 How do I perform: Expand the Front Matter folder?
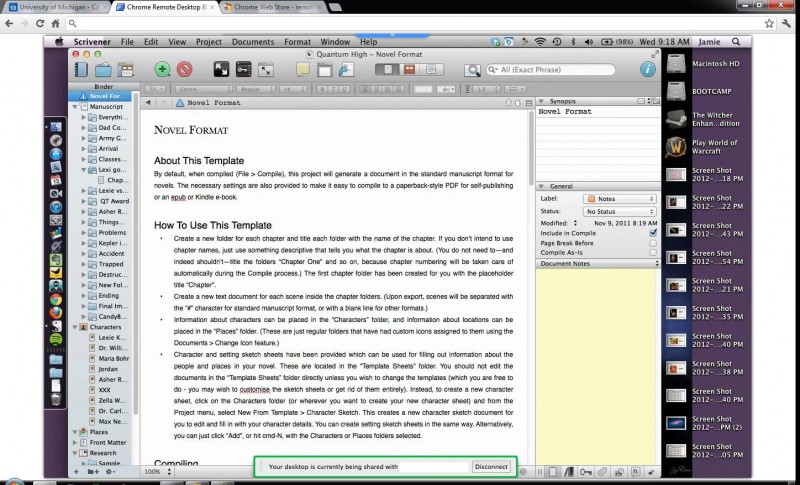pos(76,442)
